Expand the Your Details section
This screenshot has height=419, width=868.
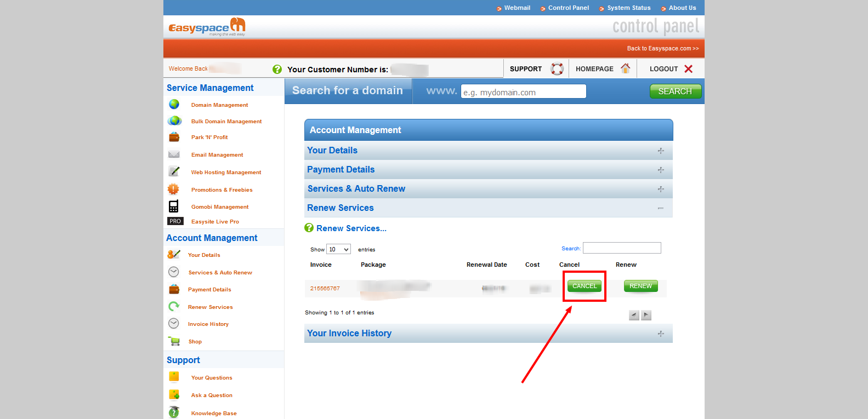660,151
